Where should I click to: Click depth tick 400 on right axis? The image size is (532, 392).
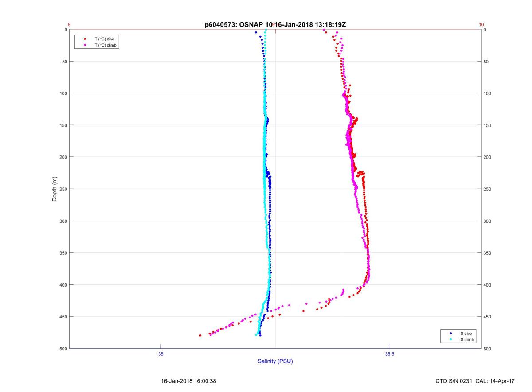click(487, 285)
